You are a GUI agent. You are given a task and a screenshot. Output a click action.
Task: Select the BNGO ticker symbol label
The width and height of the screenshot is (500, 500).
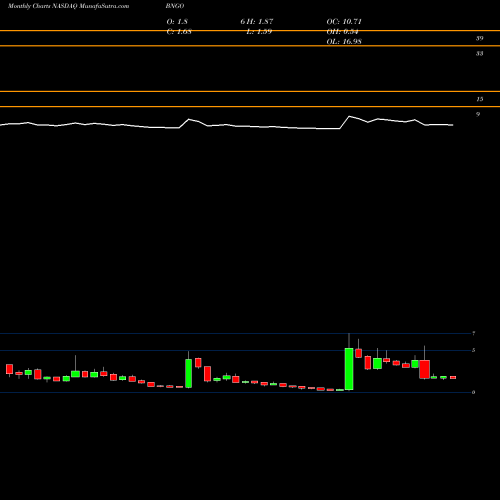tap(175, 6)
